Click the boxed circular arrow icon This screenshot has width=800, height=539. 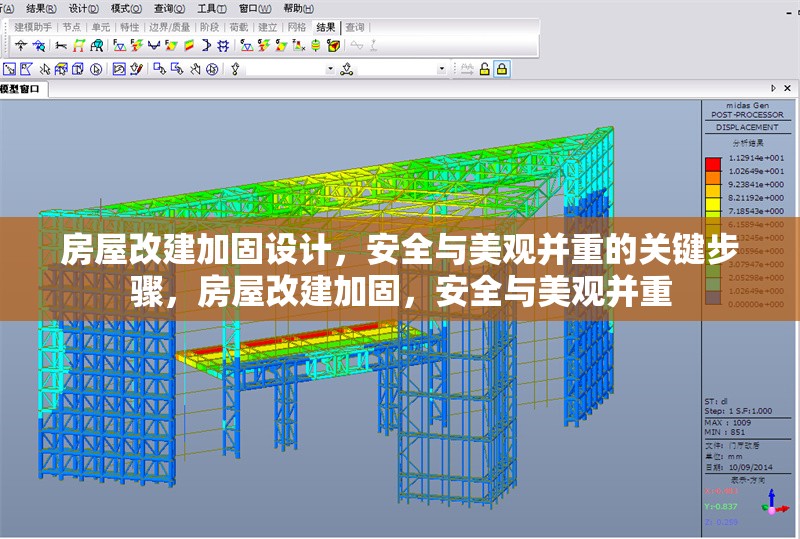(x=119, y=69)
